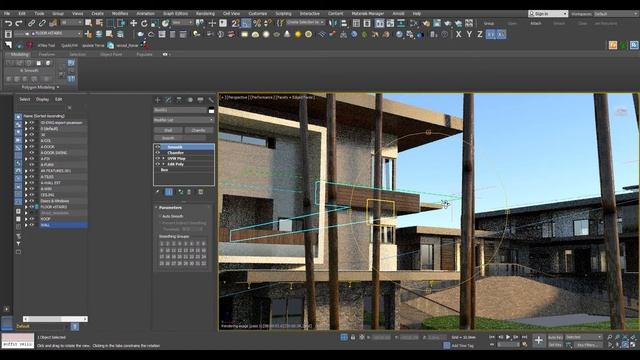
Task: Open the Rendering menu
Action: (x=205, y=13)
